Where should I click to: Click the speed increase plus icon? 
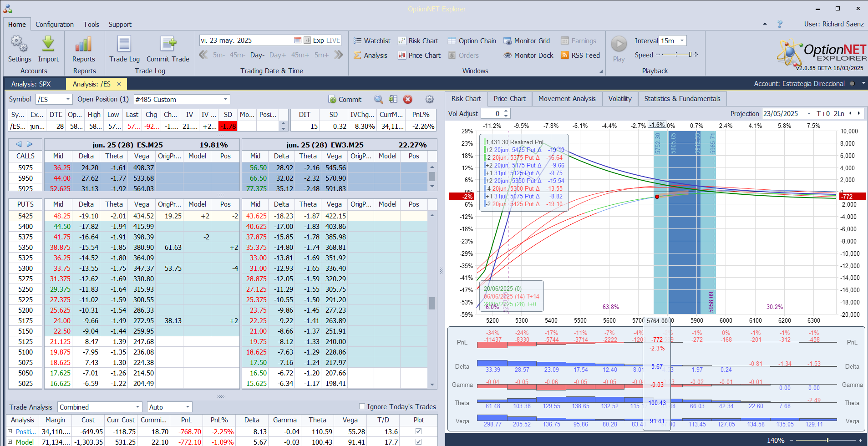(x=695, y=55)
